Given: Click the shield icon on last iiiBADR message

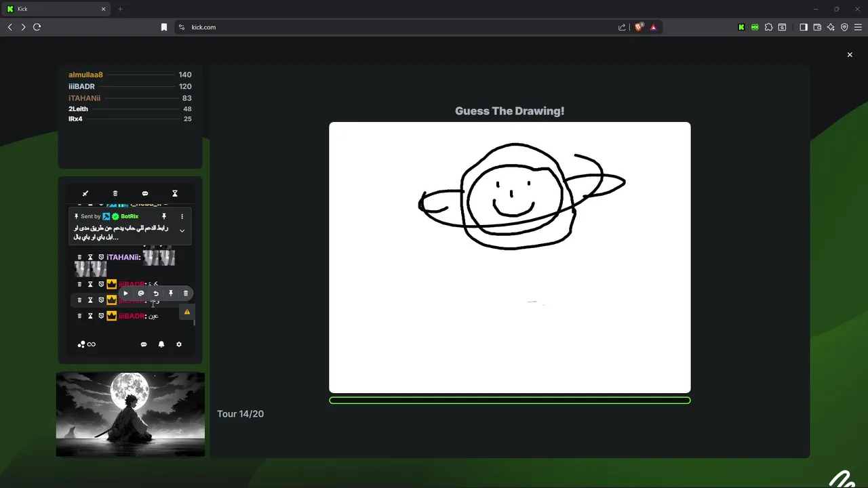Looking at the screenshot, I should 101,316.
